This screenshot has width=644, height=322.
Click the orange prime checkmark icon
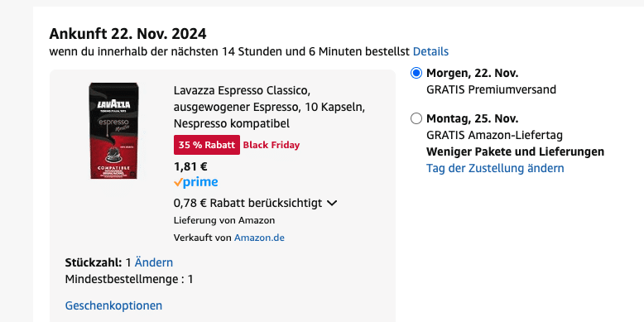point(178,182)
